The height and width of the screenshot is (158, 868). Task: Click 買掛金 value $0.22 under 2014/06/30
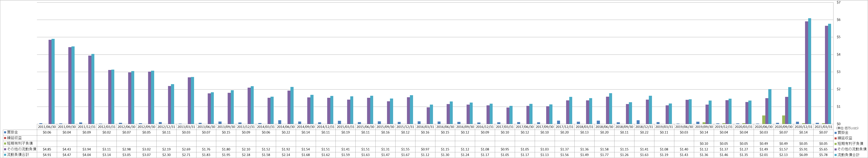(285, 132)
